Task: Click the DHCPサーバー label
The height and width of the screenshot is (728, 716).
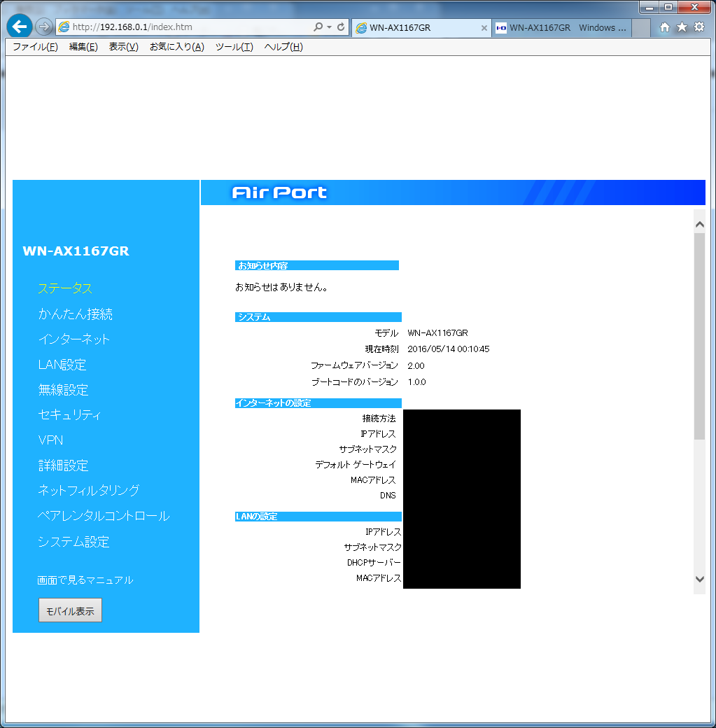Action: [x=374, y=563]
